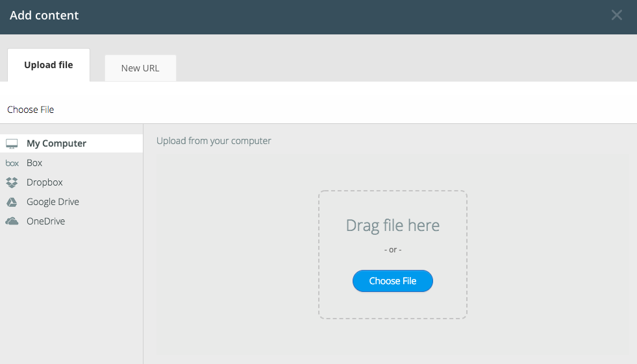This screenshot has height=364, width=637.
Task: Click the My Computer monitor icon
Action: 12,143
